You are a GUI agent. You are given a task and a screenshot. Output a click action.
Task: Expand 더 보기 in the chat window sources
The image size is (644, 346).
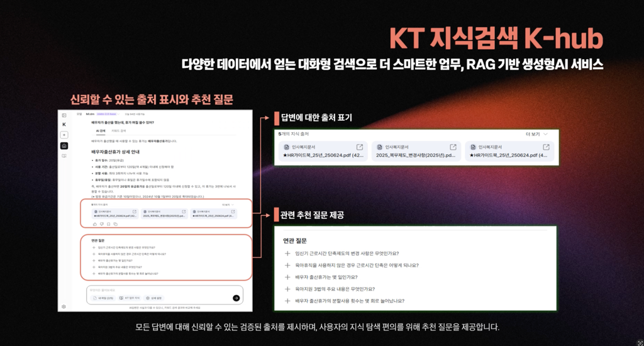(x=228, y=204)
